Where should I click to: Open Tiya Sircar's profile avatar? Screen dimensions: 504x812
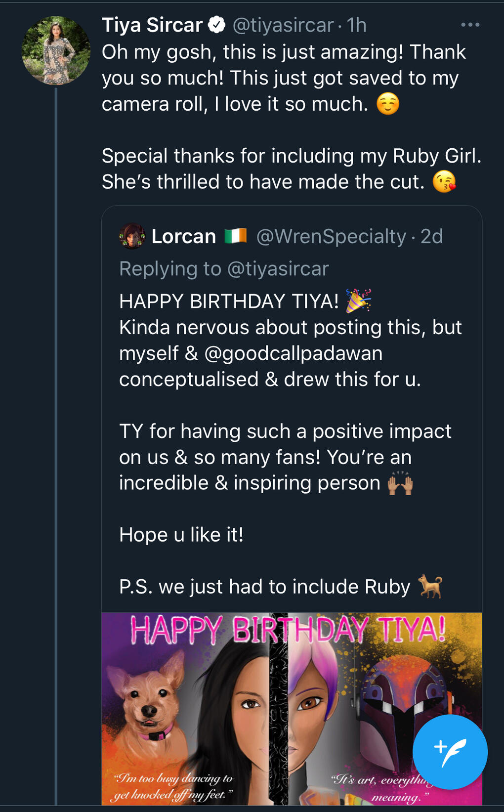pos(56,50)
